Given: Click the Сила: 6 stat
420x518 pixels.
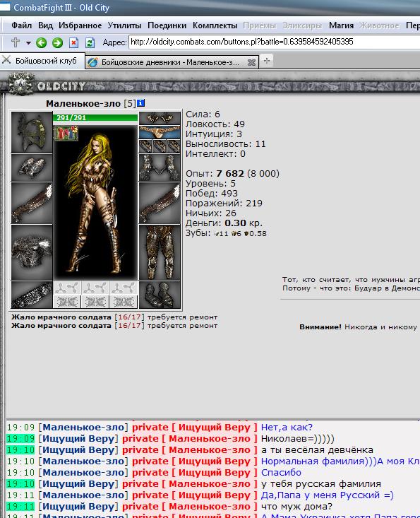Looking at the screenshot, I should point(203,114).
